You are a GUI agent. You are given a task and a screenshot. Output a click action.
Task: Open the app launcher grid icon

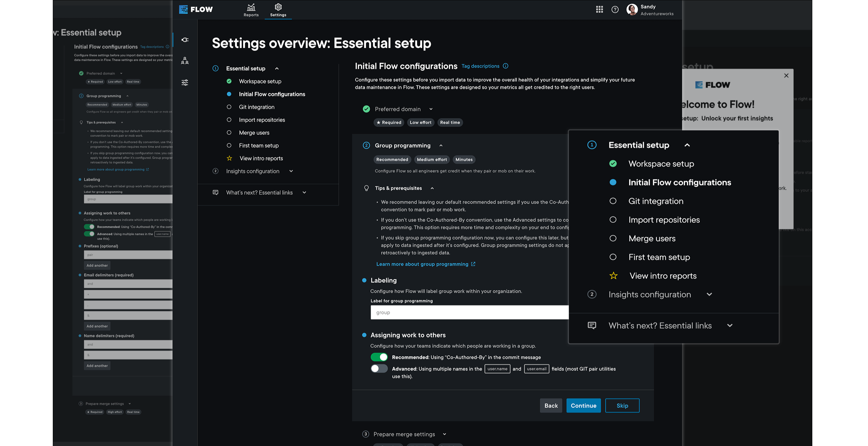(x=599, y=9)
